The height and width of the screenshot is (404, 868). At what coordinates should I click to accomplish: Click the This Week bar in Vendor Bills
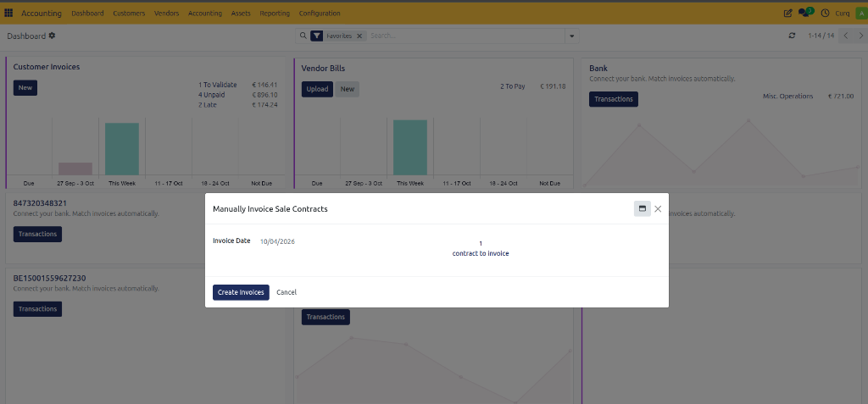pos(410,147)
